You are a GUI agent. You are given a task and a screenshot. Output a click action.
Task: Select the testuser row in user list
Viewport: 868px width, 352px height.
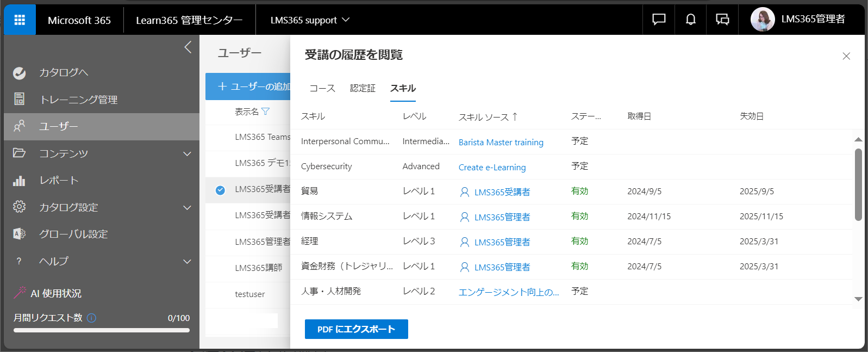coord(248,294)
